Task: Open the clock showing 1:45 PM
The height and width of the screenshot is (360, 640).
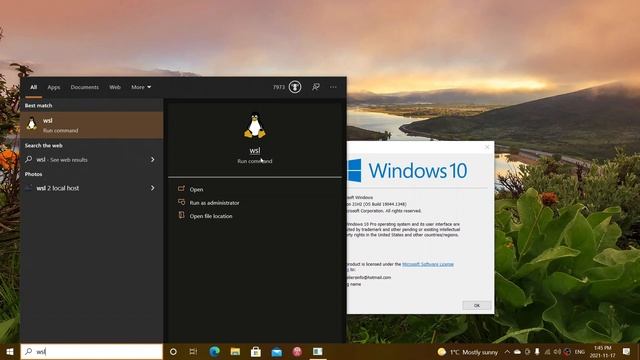Action: [x=602, y=351]
